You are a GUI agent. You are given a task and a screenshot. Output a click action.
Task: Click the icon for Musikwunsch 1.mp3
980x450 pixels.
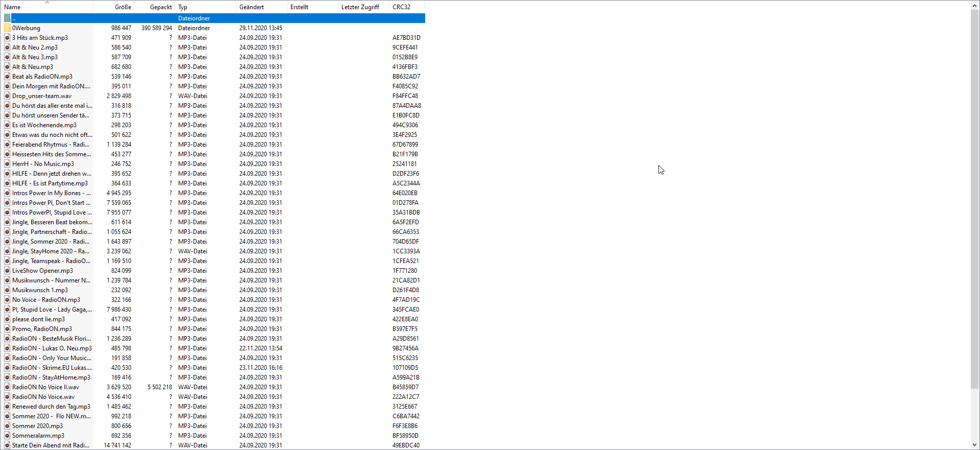coord(7,290)
